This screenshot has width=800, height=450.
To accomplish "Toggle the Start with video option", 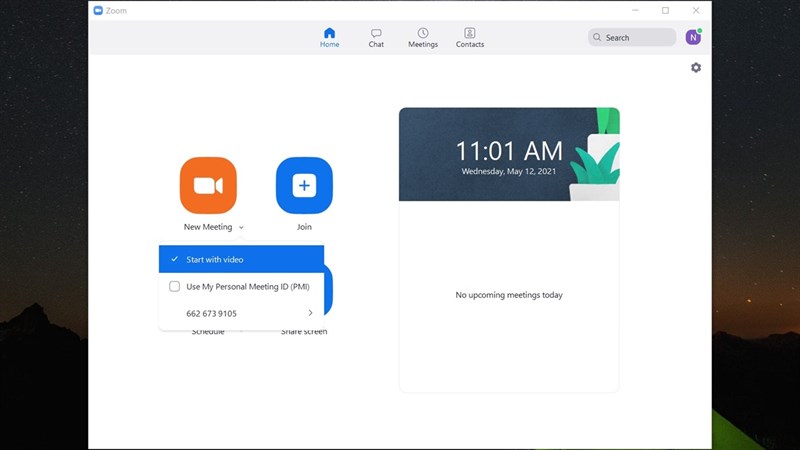I will click(x=241, y=259).
